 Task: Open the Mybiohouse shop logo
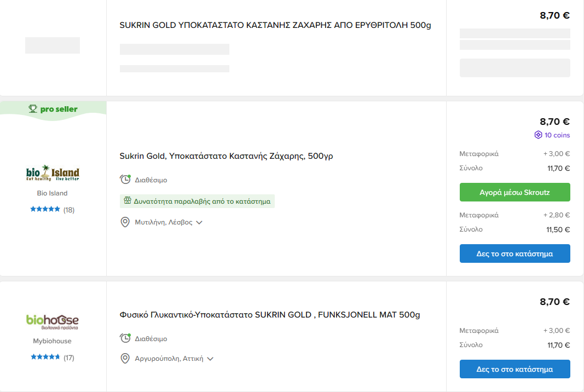(x=53, y=321)
